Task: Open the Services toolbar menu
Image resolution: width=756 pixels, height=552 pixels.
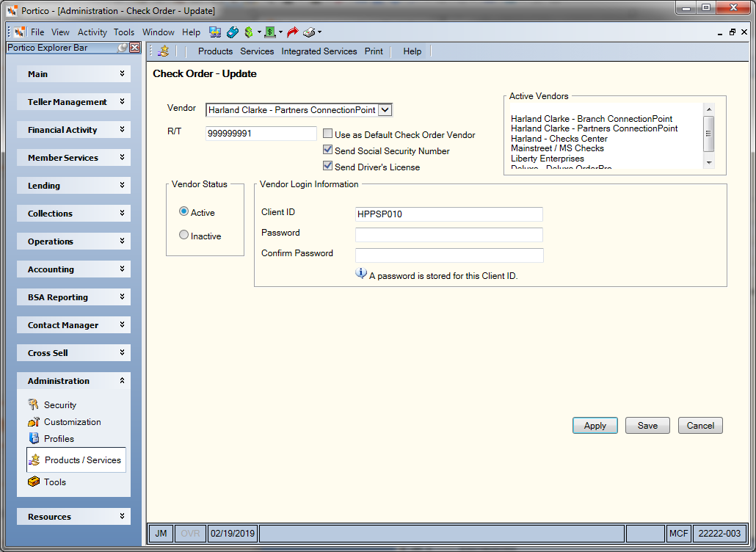Action: (257, 51)
